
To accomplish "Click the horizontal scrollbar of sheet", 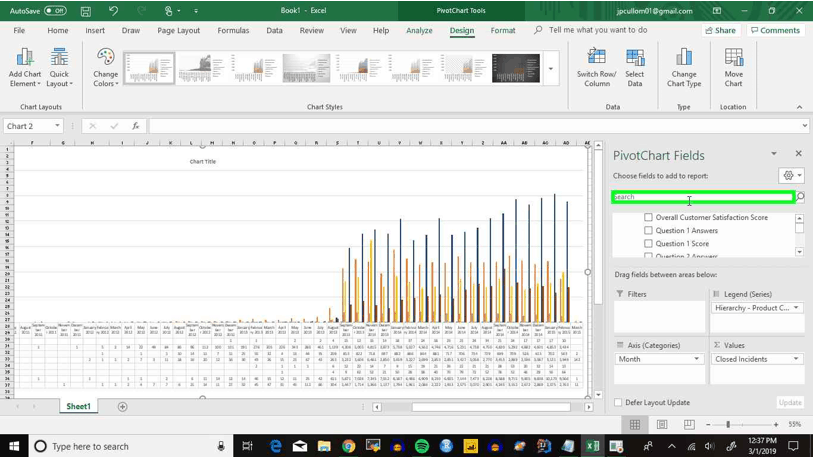I will click(x=491, y=407).
